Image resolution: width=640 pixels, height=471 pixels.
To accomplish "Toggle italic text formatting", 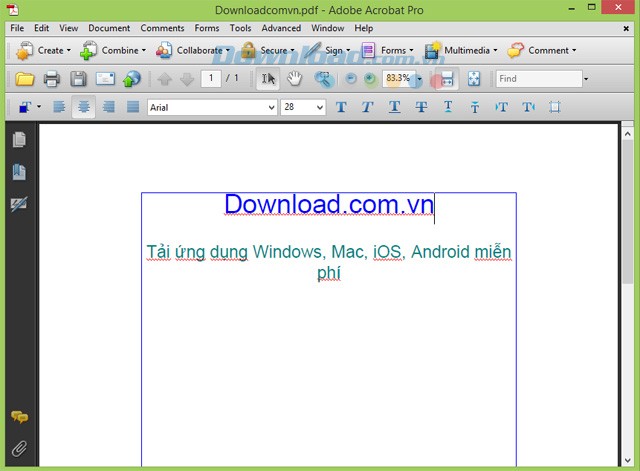I will tap(367, 107).
